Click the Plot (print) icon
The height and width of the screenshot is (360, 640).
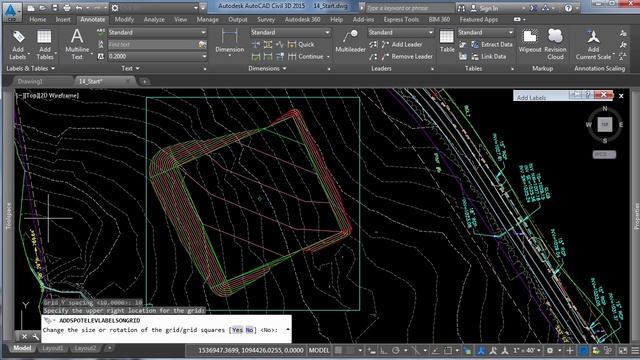click(67, 8)
